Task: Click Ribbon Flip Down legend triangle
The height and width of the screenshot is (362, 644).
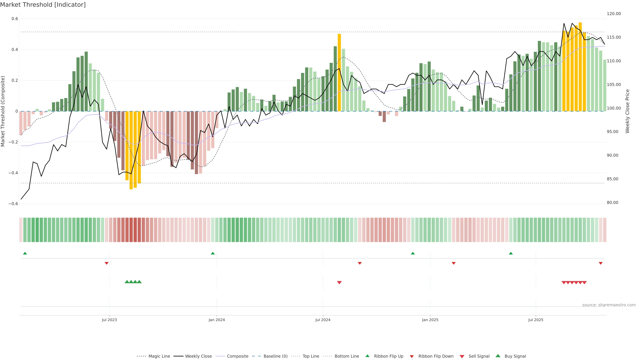Action: [412, 356]
